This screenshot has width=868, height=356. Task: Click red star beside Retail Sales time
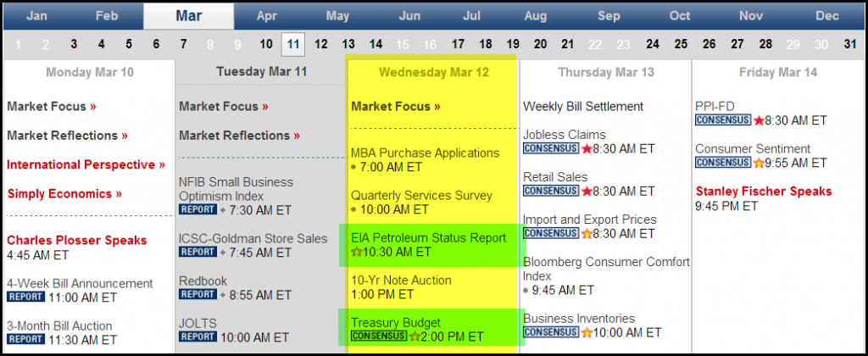pyautogui.click(x=587, y=191)
